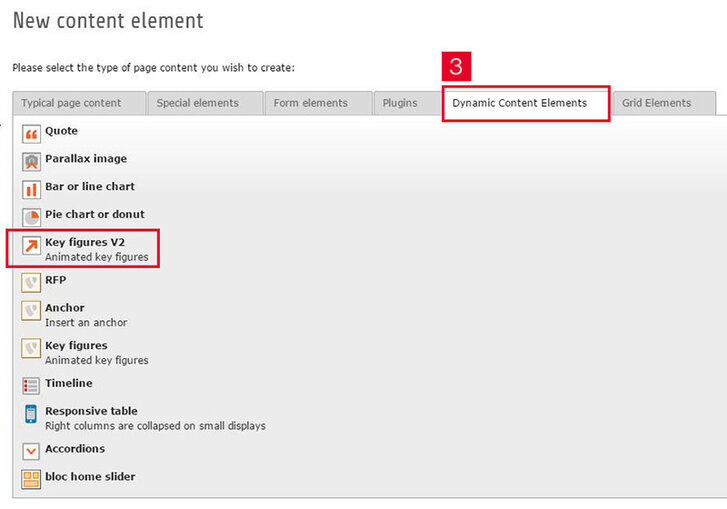Click the Bar or line chart icon

point(31,189)
